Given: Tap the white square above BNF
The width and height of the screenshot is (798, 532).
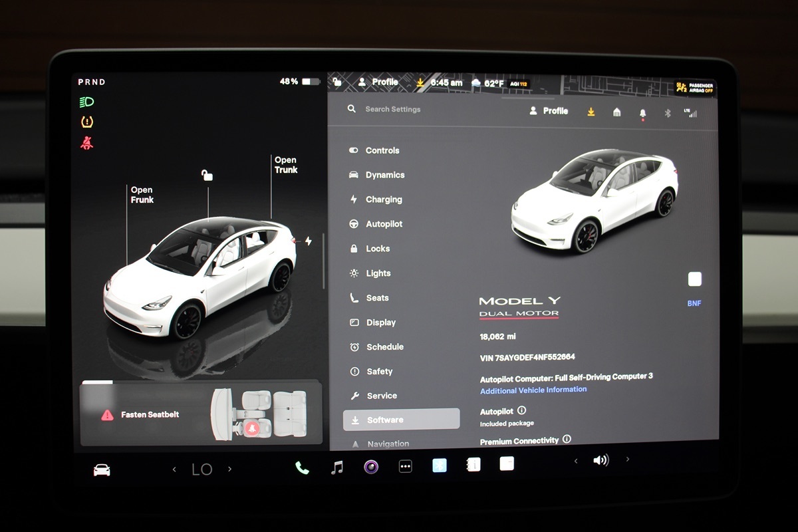Looking at the screenshot, I should [694, 279].
